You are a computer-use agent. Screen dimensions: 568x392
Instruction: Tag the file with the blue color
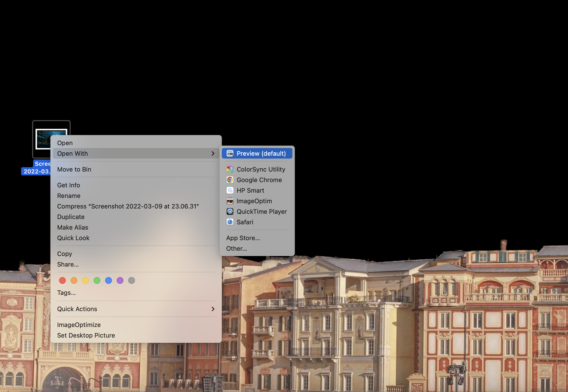pos(108,280)
